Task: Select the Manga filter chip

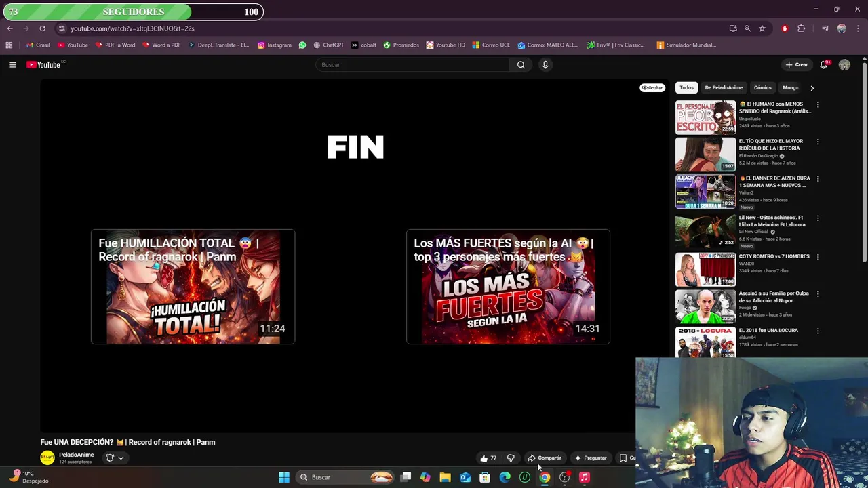Action: coord(790,88)
